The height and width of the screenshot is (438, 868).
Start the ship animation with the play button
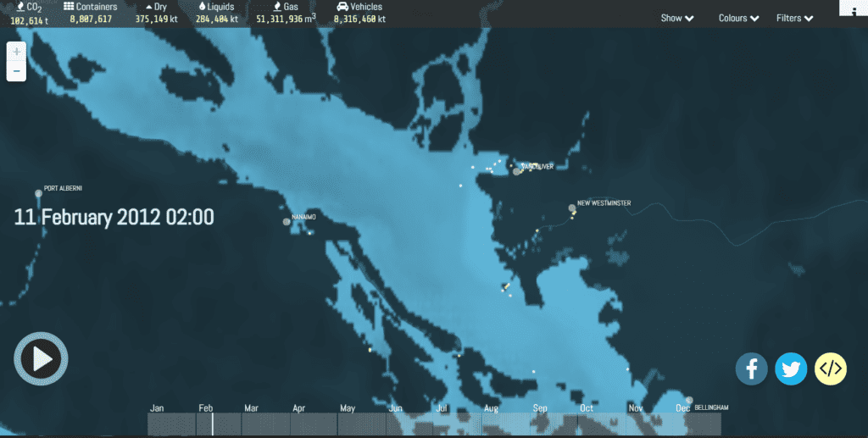tap(41, 359)
